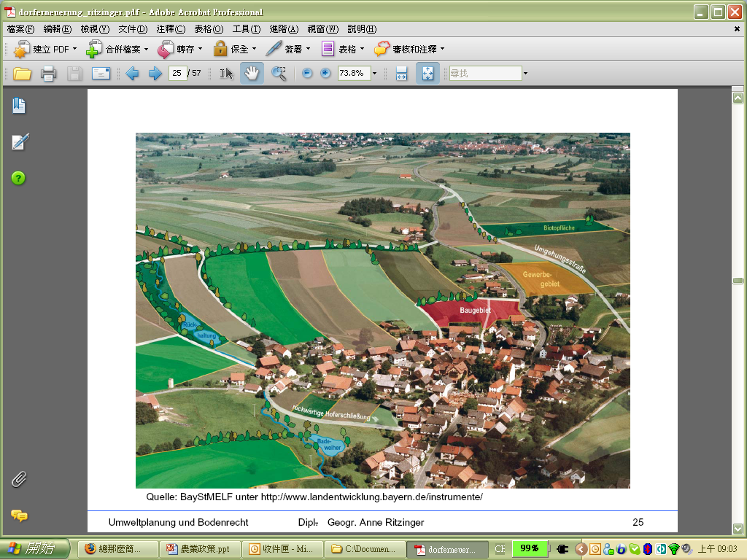747x560 pixels.
Task: Click the Email envelope icon
Action: coord(100,73)
